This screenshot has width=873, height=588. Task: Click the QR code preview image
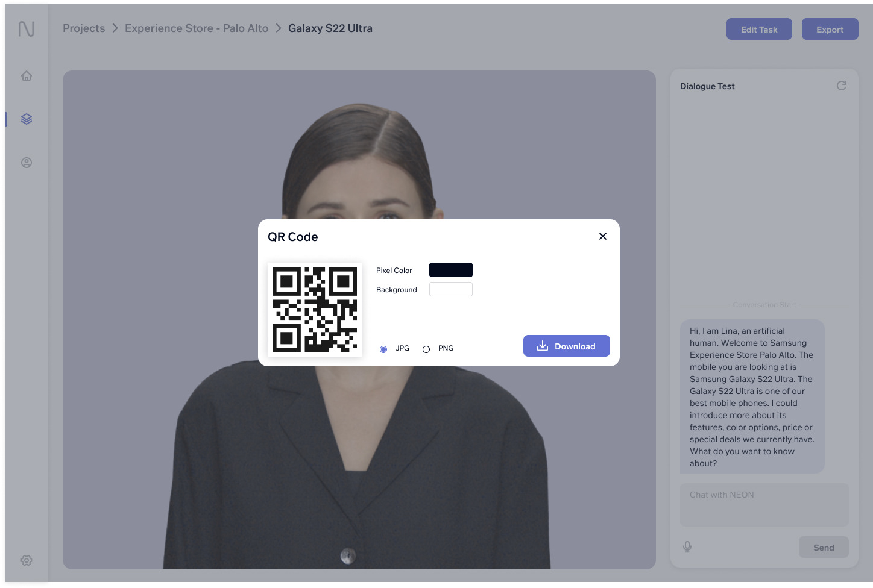click(x=315, y=310)
